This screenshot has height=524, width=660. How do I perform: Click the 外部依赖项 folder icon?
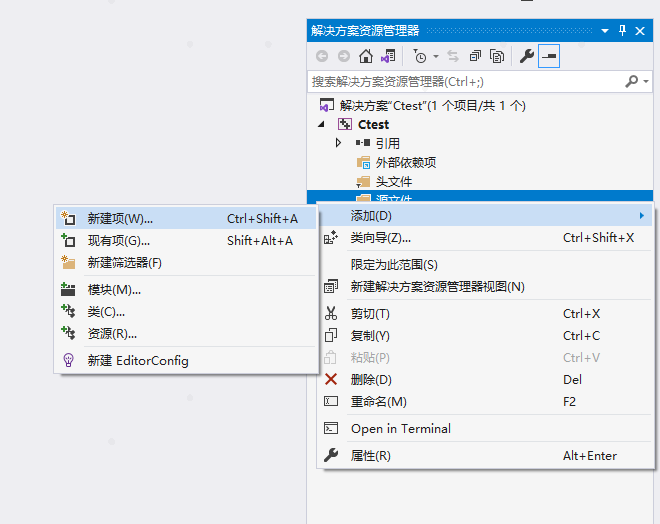tap(364, 162)
